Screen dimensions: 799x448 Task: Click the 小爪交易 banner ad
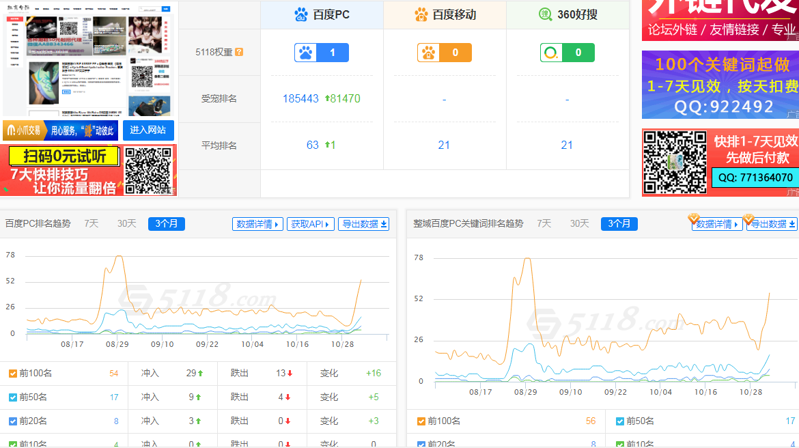(60, 130)
